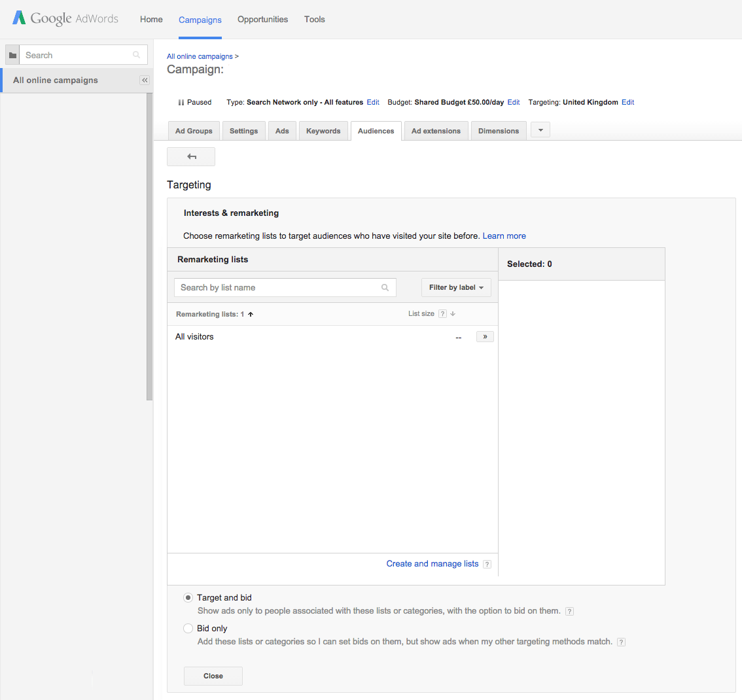
Task: Select the Bid only radio option
Action: point(188,629)
